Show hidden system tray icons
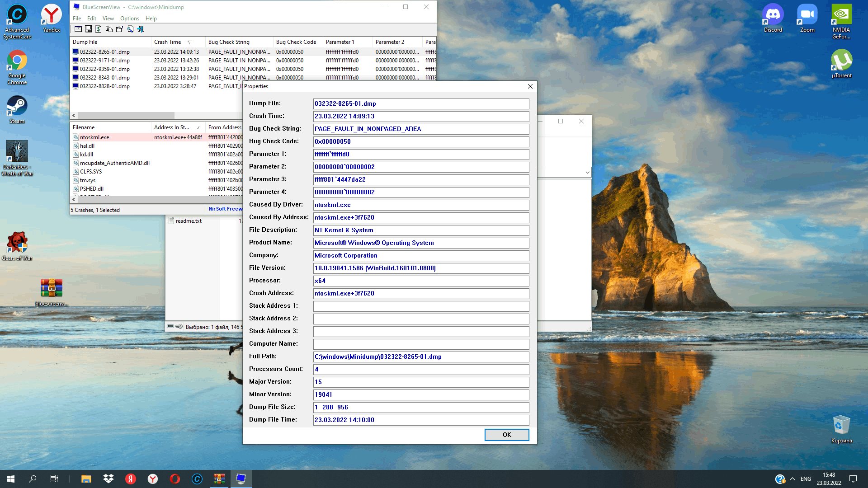The width and height of the screenshot is (868, 488). point(793,479)
